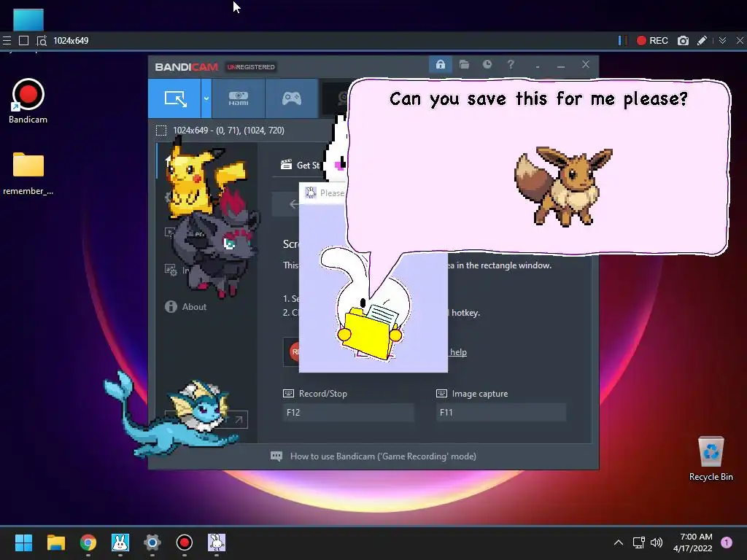Open the volume tray icon
The image size is (747, 560).
coord(657,542)
